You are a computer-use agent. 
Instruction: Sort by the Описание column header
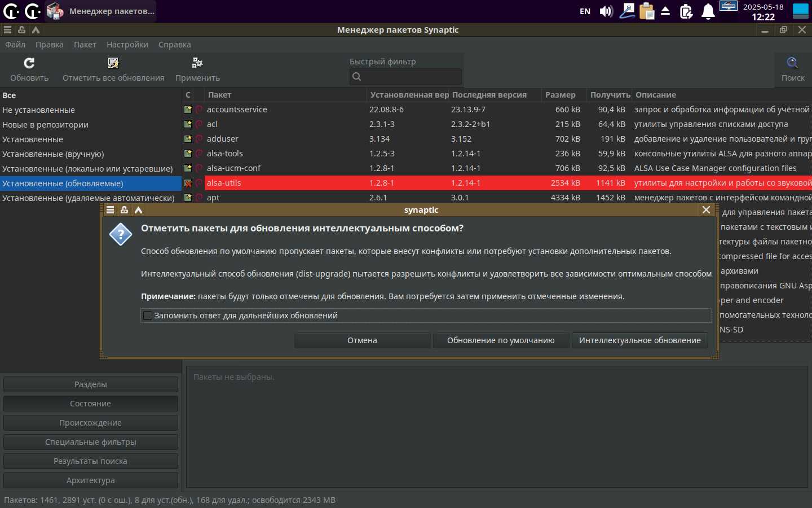722,95
